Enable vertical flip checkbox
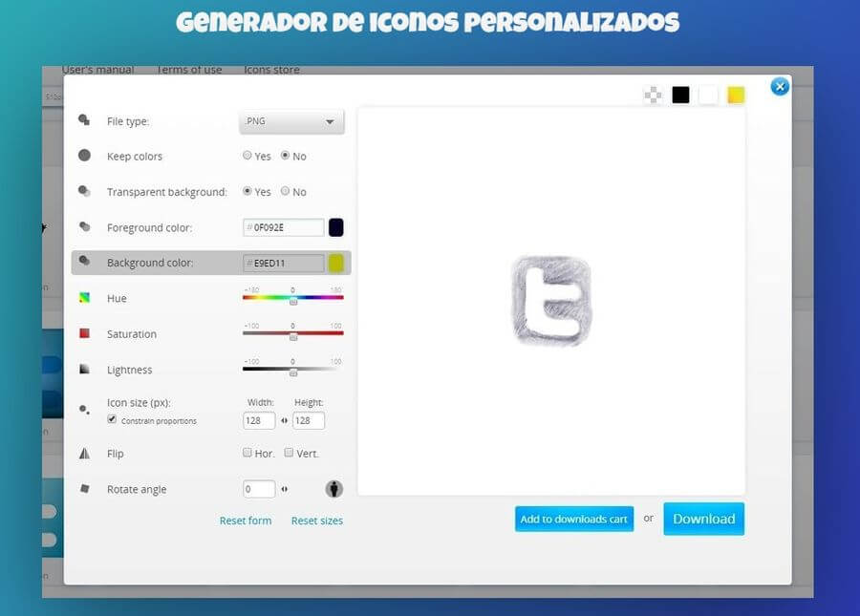 tap(289, 453)
